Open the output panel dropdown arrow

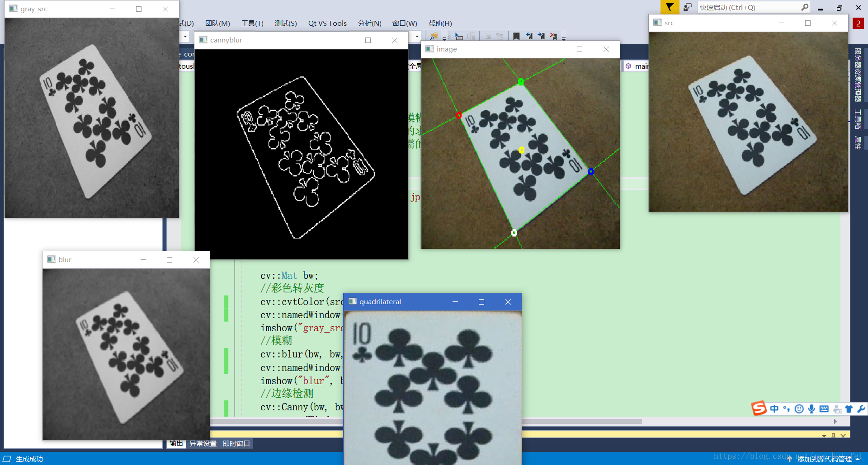click(824, 436)
